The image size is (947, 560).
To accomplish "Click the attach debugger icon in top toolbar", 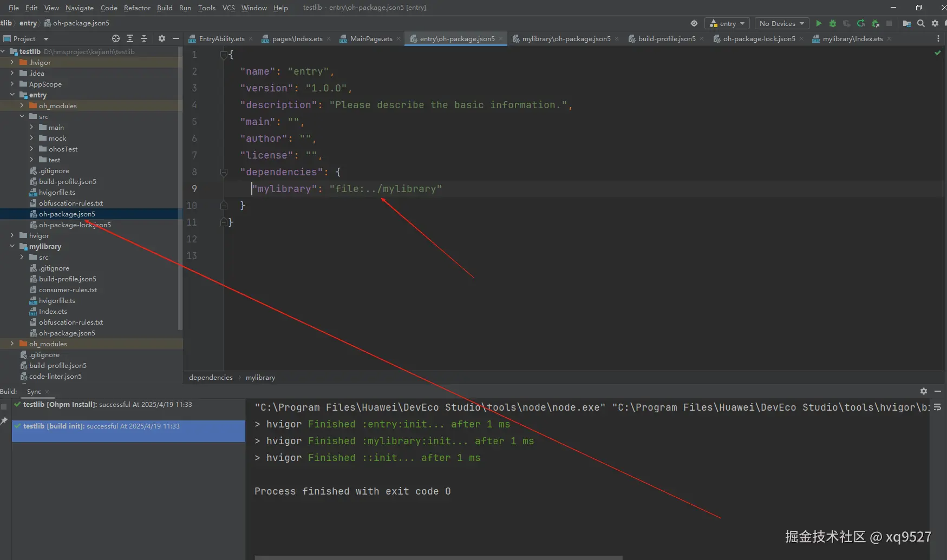I will [875, 23].
